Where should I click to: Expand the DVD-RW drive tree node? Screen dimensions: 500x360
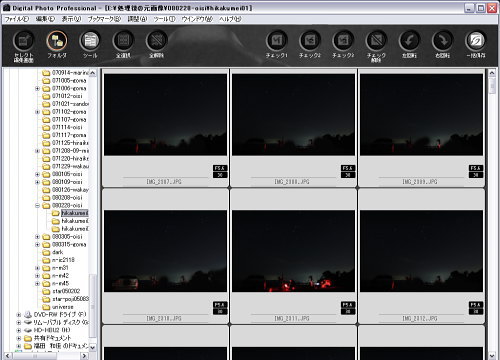[x=19, y=315]
